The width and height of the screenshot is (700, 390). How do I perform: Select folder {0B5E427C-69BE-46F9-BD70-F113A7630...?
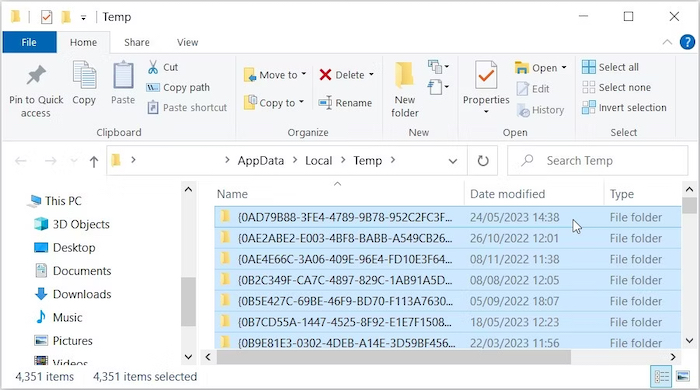(x=448, y=301)
